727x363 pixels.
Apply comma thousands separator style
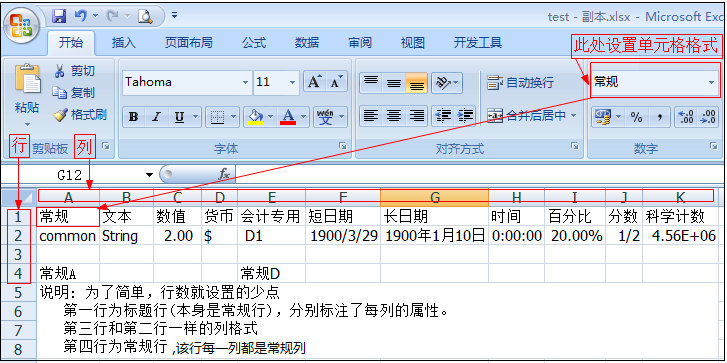pyautogui.click(x=659, y=117)
